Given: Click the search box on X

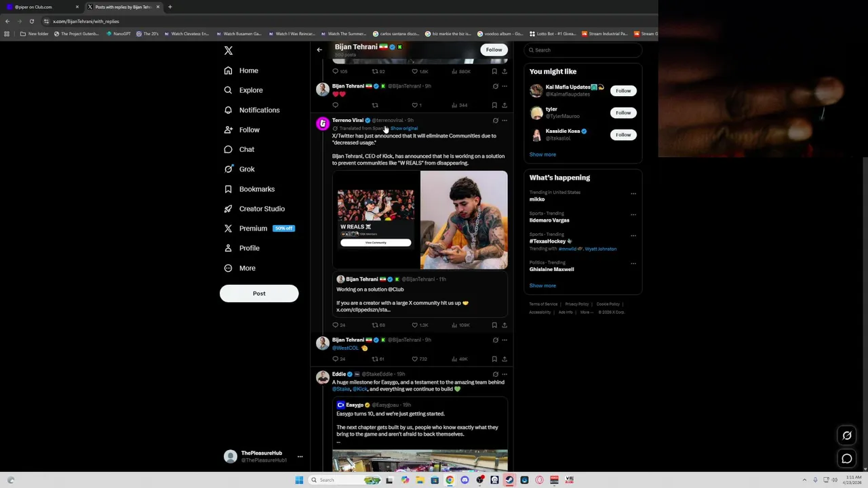Looking at the screenshot, I should (583, 50).
